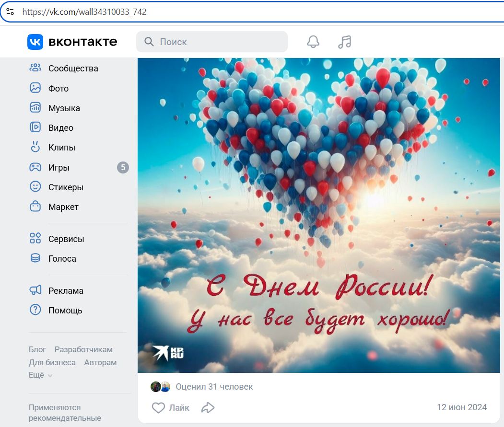Open Игры section with badge 5
Screen dimensions: 504x427
click(59, 168)
